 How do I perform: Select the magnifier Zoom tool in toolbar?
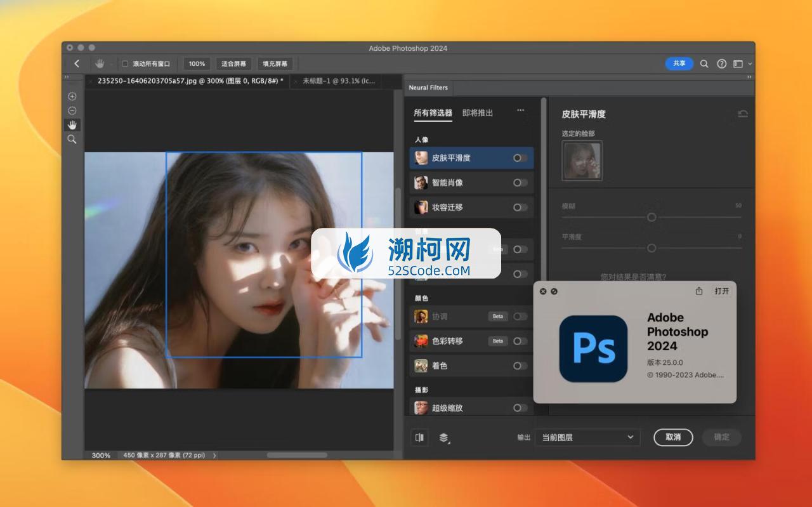(x=72, y=139)
